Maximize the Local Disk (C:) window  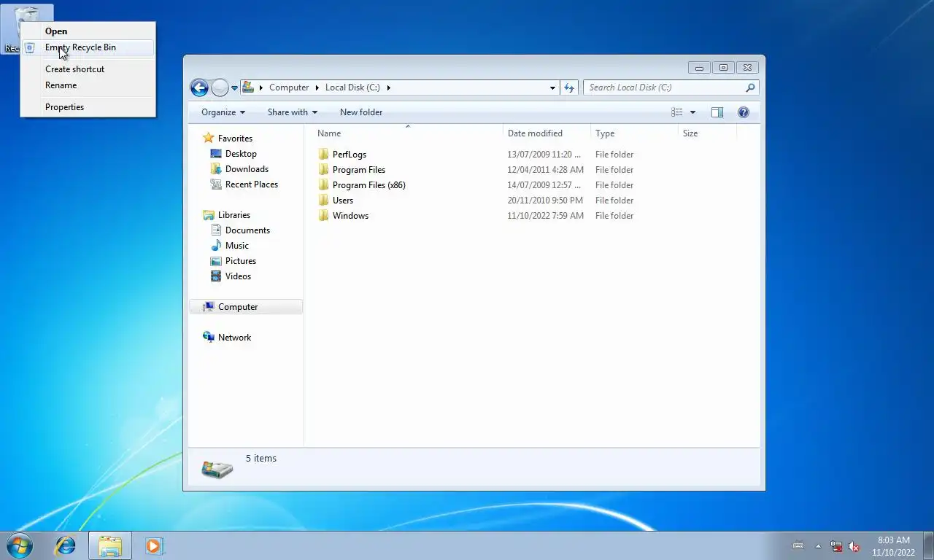click(x=723, y=68)
